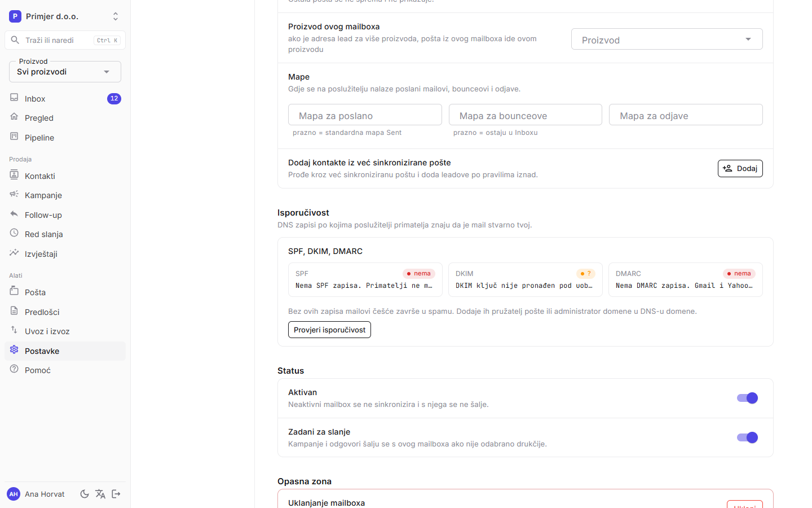Click the Follow-up reply arrow icon
The height and width of the screenshot is (508, 812).
14,214
